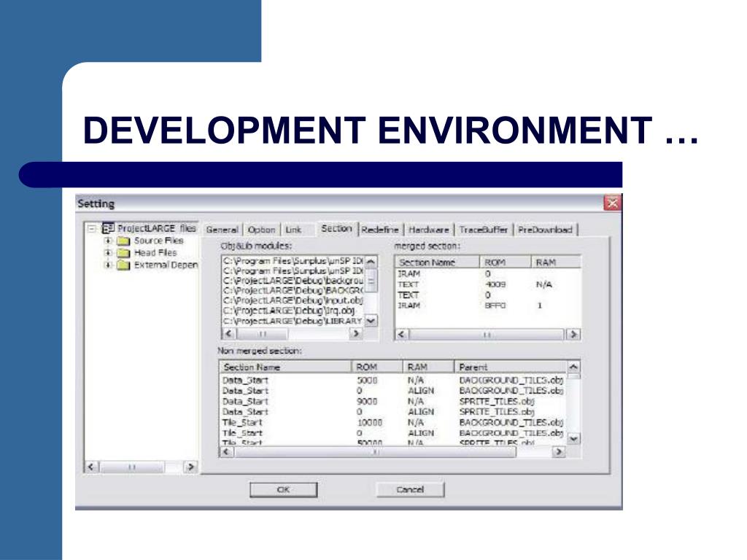Select Data_Start row with ROM 5000

click(x=393, y=380)
